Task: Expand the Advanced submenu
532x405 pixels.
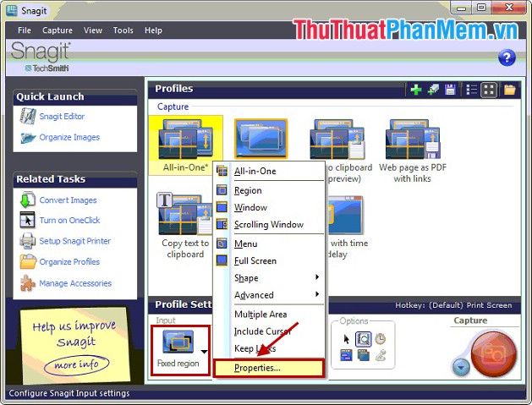Action: pyautogui.click(x=270, y=295)
